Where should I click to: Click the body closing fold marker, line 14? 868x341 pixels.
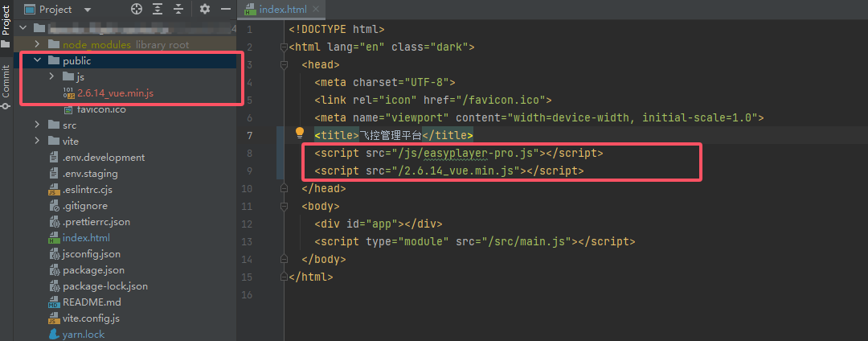(284, 260)
